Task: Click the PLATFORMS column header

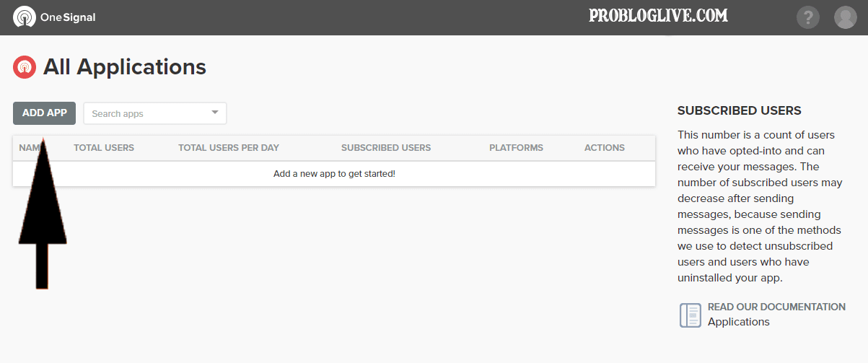Action: click(x=516, y=148)
